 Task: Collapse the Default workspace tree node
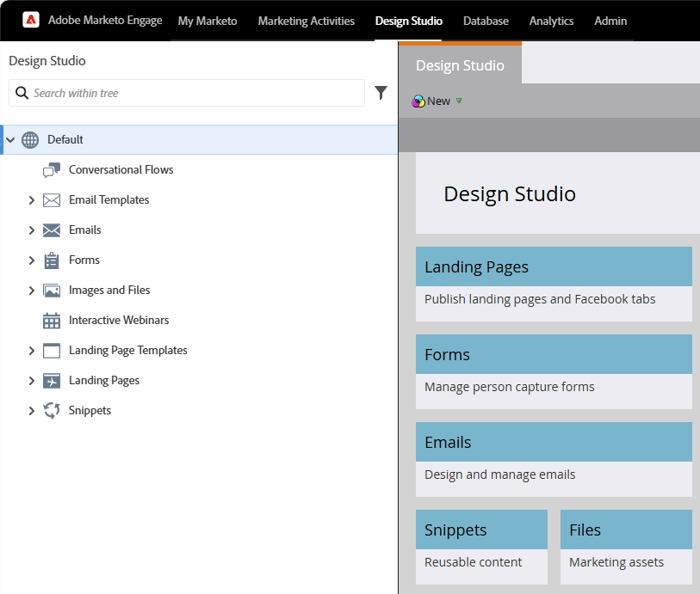pos(10,140)
